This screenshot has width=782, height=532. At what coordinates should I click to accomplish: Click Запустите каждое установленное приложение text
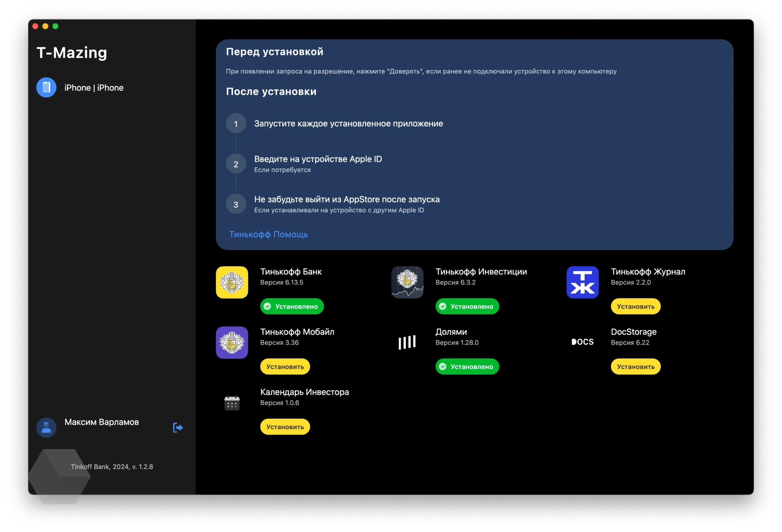348,124
